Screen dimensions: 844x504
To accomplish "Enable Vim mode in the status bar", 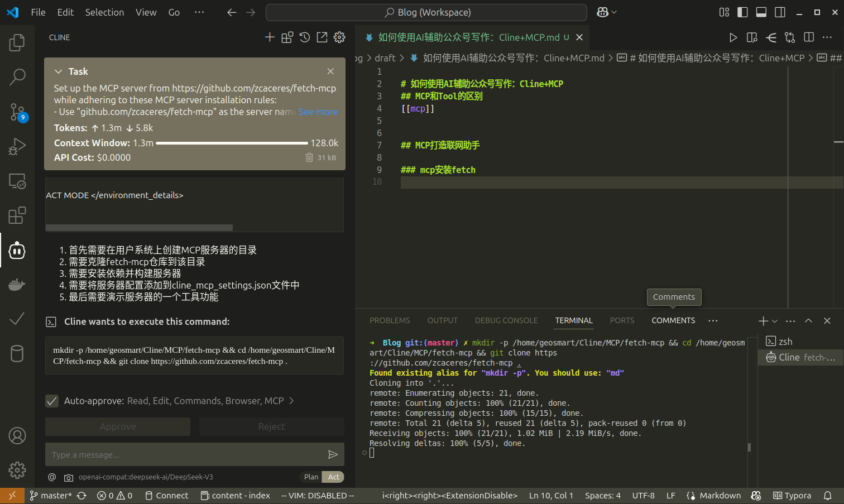I will pyautogui.click(x=317, y=495).
